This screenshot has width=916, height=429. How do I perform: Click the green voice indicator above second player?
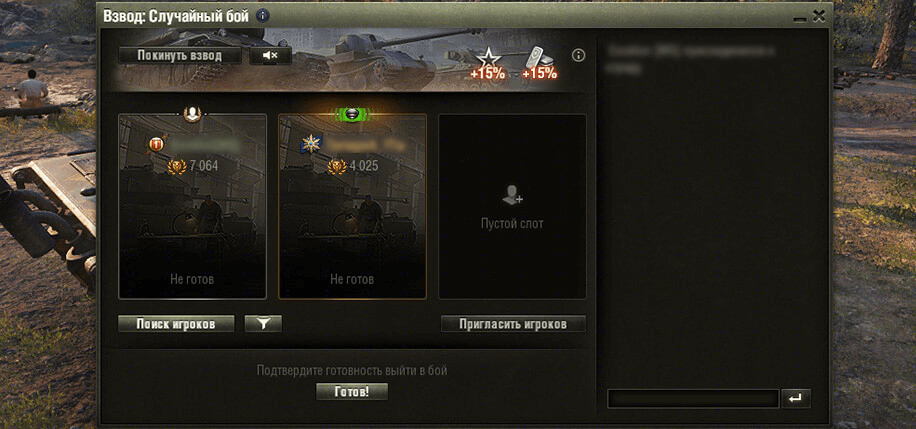352,115
